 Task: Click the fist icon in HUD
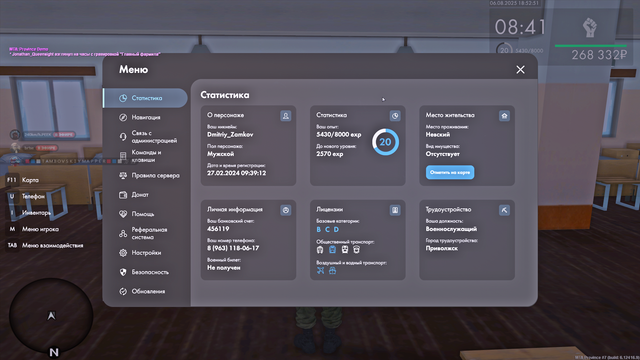(590, 28)
